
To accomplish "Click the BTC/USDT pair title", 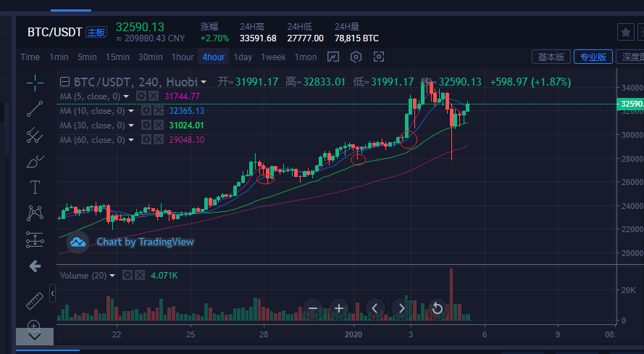I will tap(54, 32).
